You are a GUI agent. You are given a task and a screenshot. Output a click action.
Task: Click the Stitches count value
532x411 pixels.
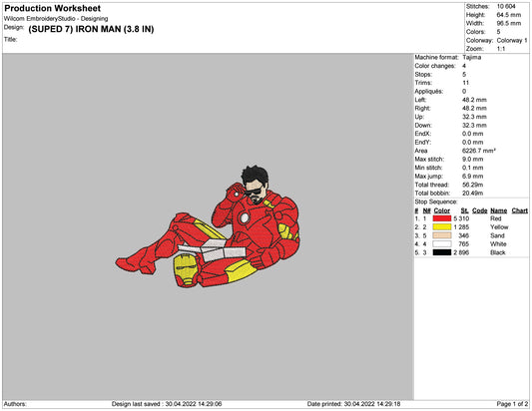tap(506, 6)
